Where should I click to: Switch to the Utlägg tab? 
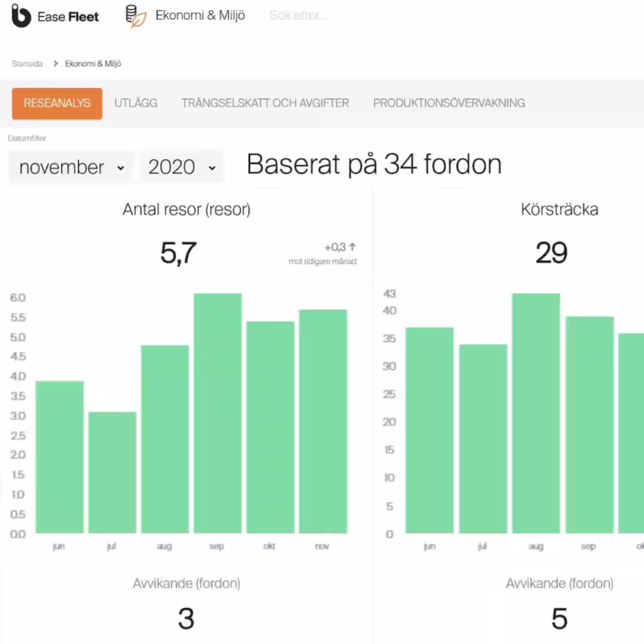coord(136,103)
